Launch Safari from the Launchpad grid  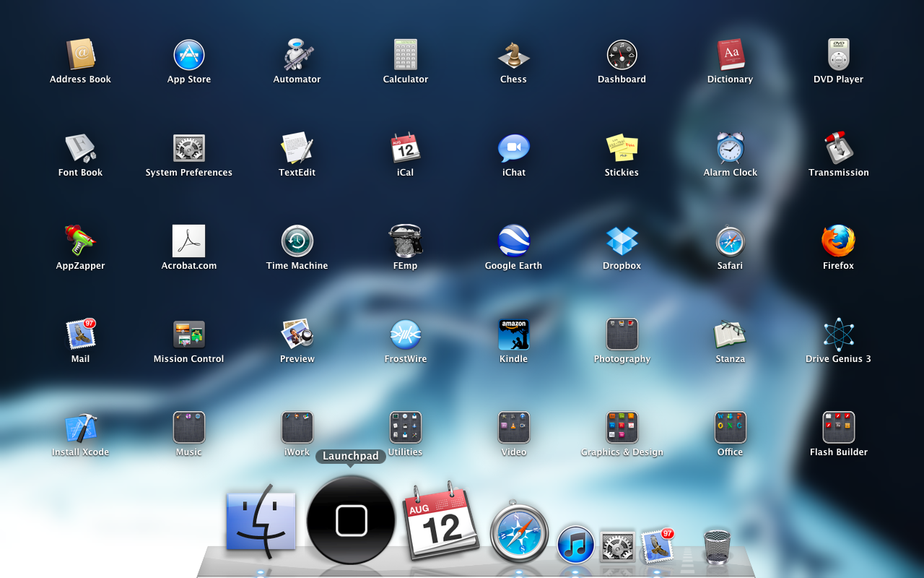pyautogui.click(x=731, y=241)
